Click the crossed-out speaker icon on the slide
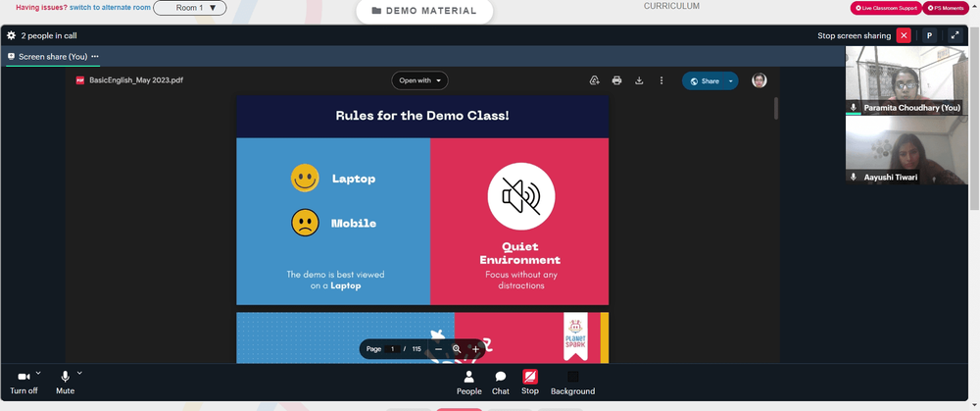This screenshot has height=411, width=980. 520,196
